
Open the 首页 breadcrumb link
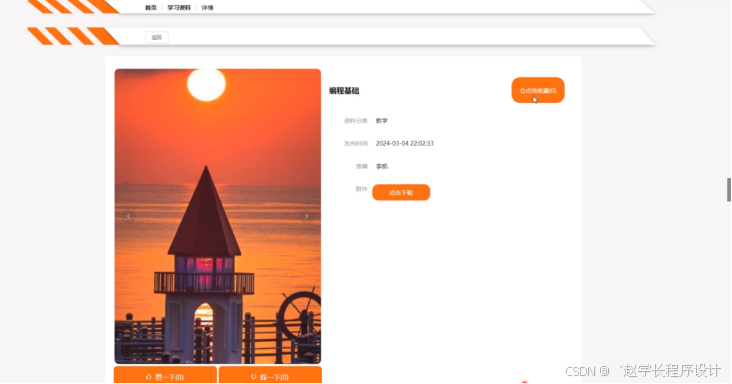(x=151, y=7)
